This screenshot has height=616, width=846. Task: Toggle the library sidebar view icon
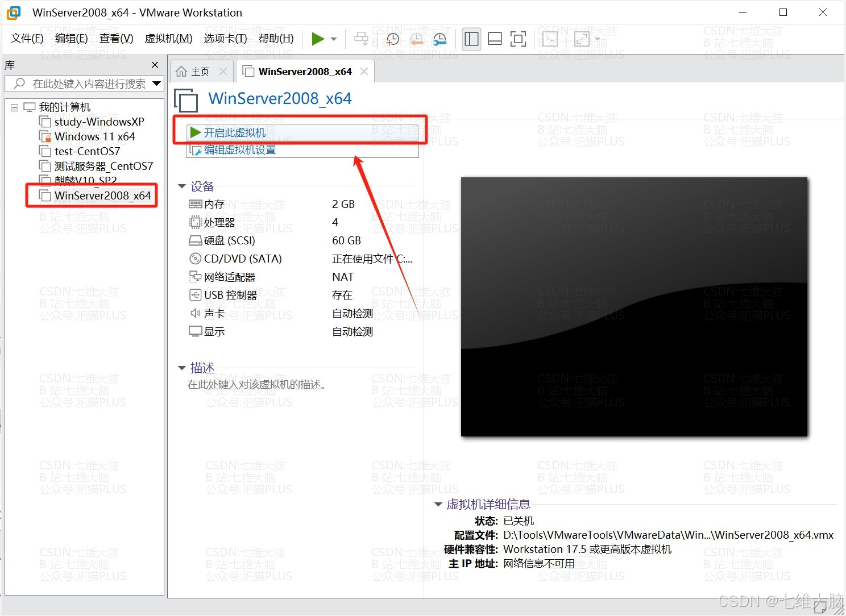(x=471, y=39)
